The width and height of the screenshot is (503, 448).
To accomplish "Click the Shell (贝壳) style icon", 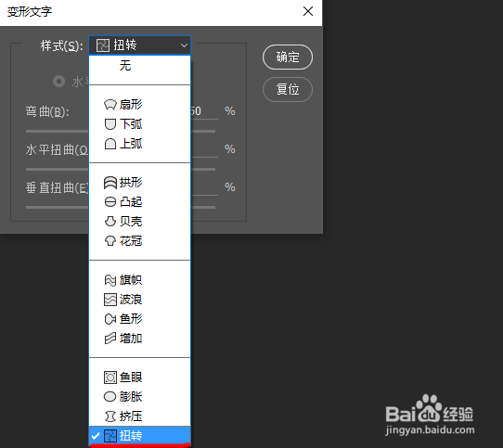I will pos(110,222).
